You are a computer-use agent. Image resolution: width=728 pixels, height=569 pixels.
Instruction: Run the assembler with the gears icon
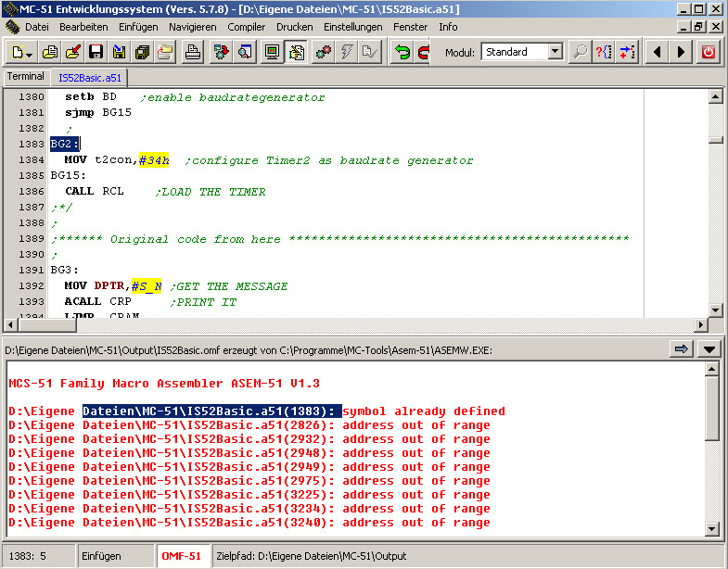point(323,52)
